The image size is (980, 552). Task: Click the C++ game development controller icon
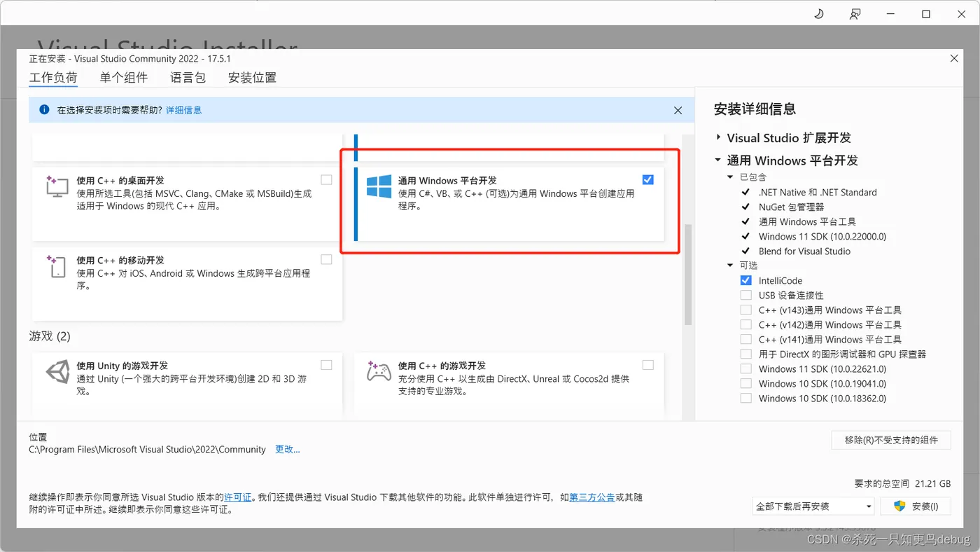tap(379, 371)
